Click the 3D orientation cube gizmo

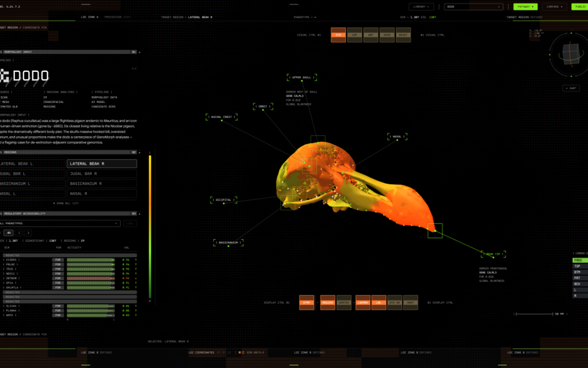(571, 54)
